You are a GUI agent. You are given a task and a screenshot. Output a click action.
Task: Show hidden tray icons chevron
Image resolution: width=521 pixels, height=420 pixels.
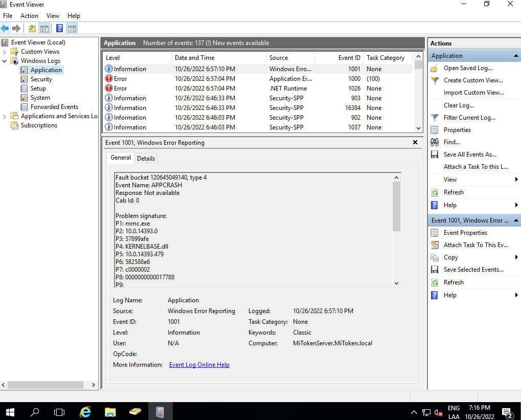click(x=414, y=413)
